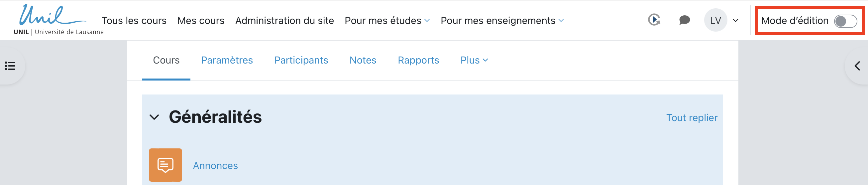Open the Pour mes études dropdown
Image resolution: width=868 pixels, height=185 pixels.
[387, 21]
